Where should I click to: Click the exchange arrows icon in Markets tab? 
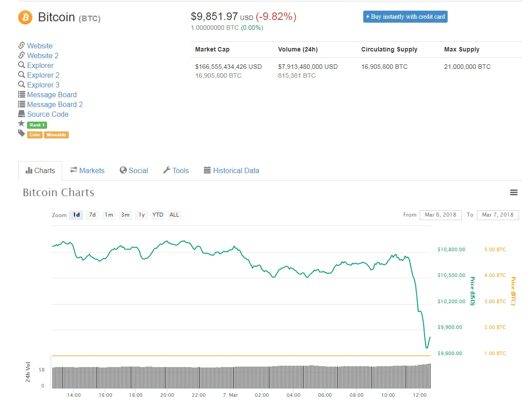[x=74, y=170]
